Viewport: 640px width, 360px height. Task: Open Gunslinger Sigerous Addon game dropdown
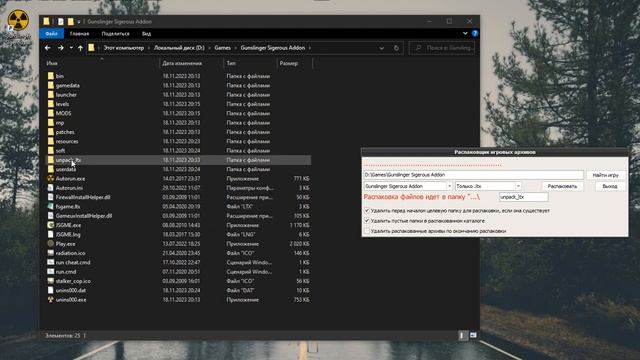point(449,186)
